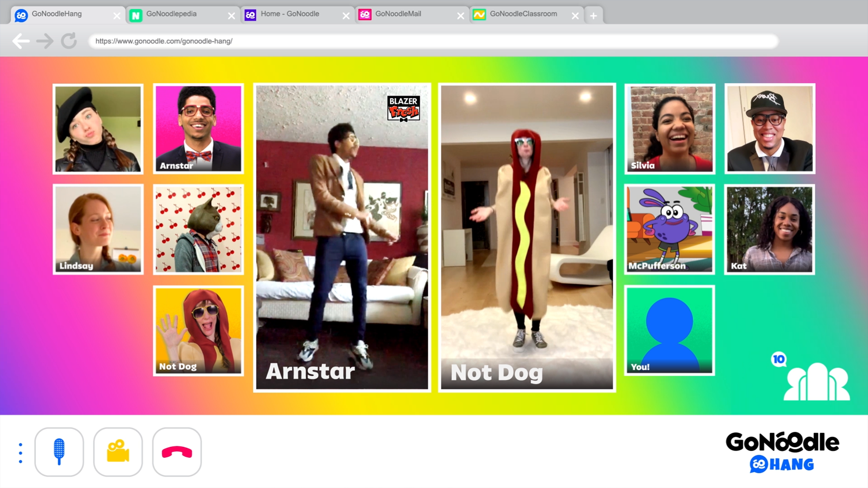Open the three-dot options menu
This screenshot has width=868, height=488.
[x=21, y=453]
